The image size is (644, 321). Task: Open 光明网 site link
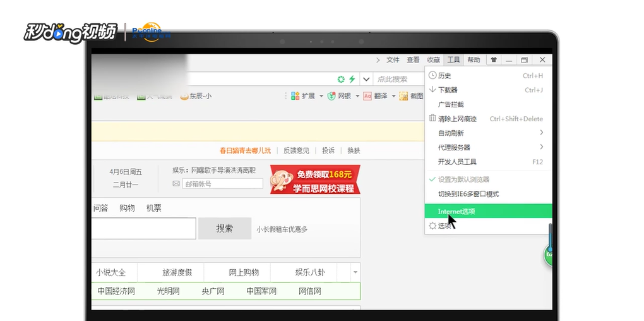click(169, 291)
